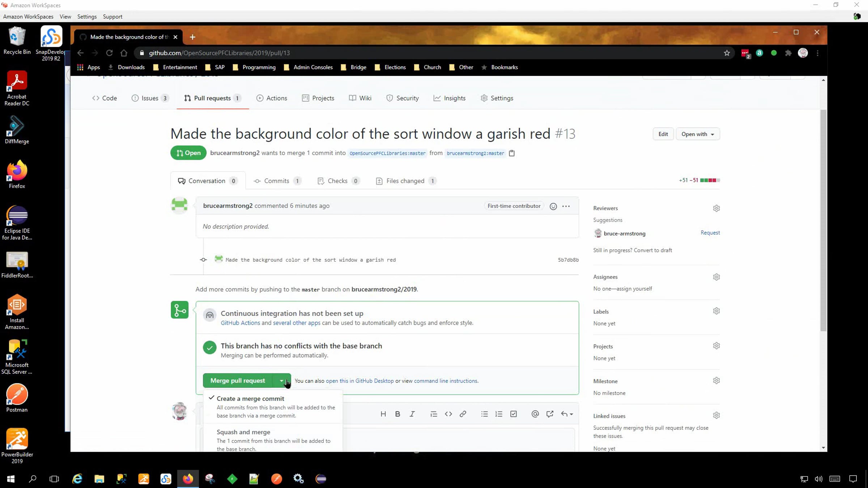Click the Merge pull request button

tap(237, 381)
